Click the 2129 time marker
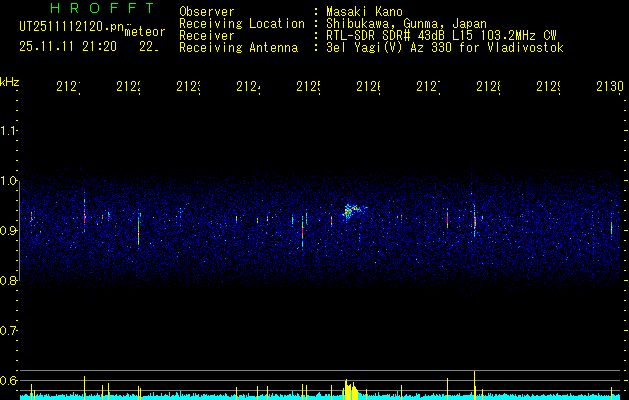 [x=548, y=87]
